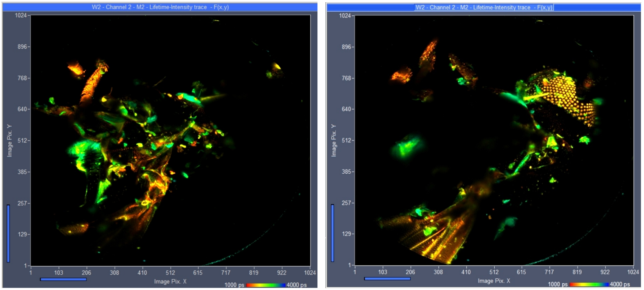Click the left window's vertical blue zoom bar
The height and width of the screenshot is (290, 644).
[x=8, y=233]
